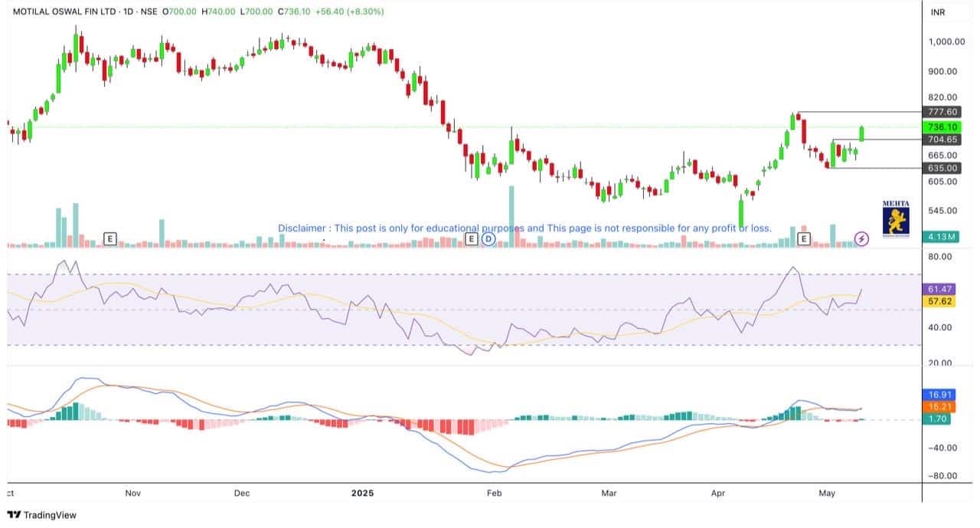The height and width of the screenshot is (528, 980).
Task: Click the Mar label on time axis
Action: (x=610, y=494)
